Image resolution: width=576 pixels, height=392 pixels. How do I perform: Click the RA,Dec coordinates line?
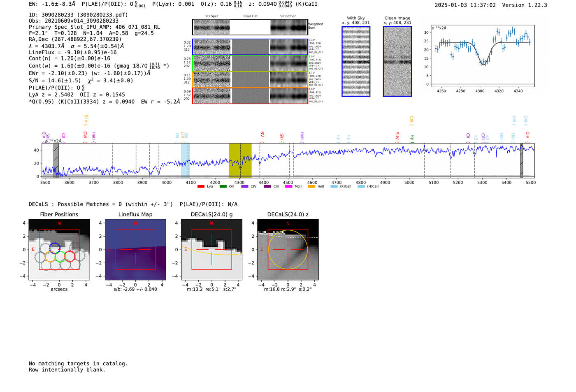point(75,39)
